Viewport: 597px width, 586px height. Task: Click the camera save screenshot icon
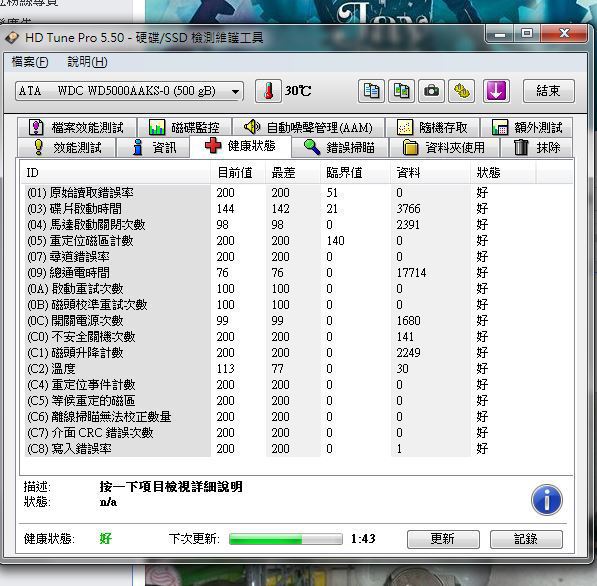click(431, 91)
